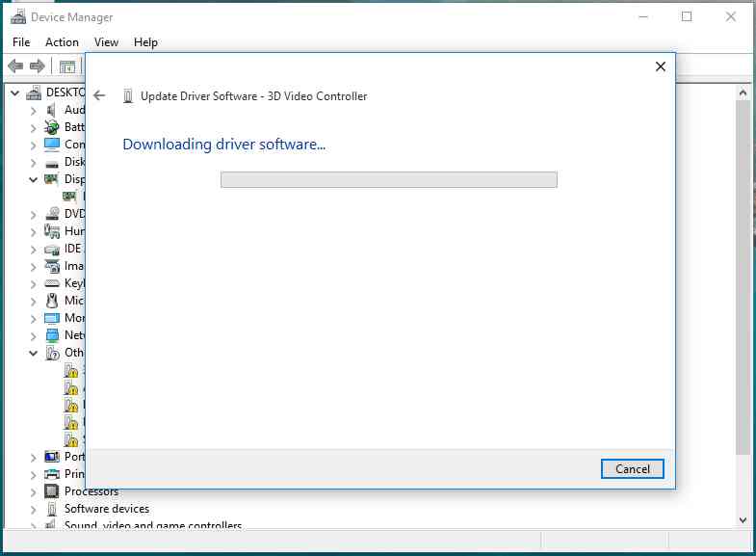Select the Keyboards category icon
The image size is (756, 556).
coord(52,283)
